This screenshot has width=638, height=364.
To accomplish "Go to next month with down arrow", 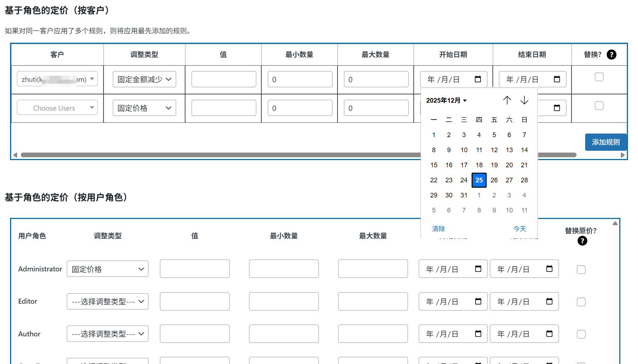I will (524, 100).
